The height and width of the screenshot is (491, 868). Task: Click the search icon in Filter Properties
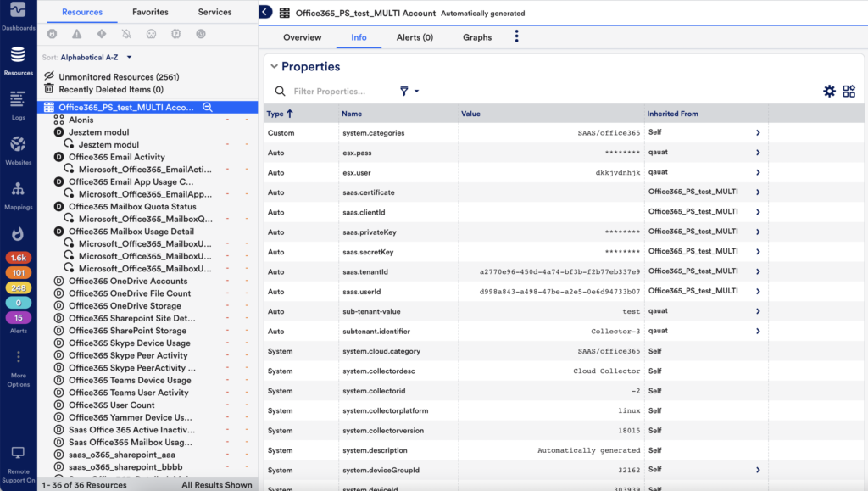280,92
